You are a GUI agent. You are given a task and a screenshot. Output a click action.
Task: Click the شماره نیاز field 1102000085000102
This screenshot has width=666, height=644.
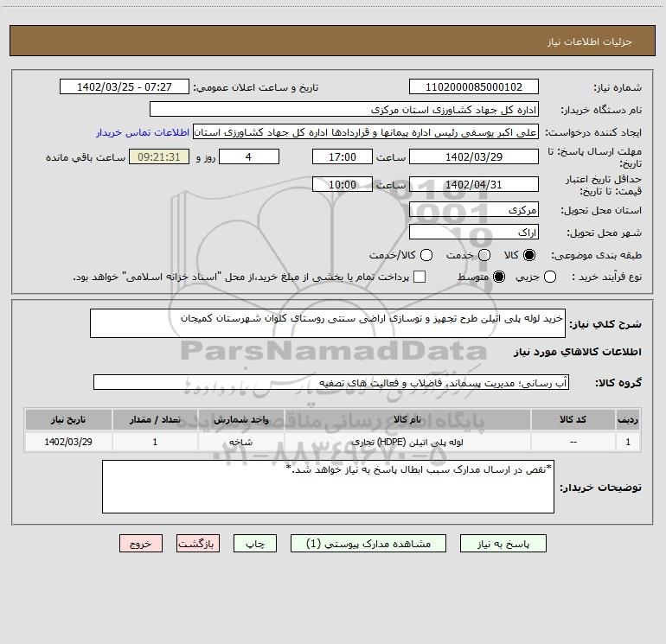pyautogui.click(x=474, y=86)
